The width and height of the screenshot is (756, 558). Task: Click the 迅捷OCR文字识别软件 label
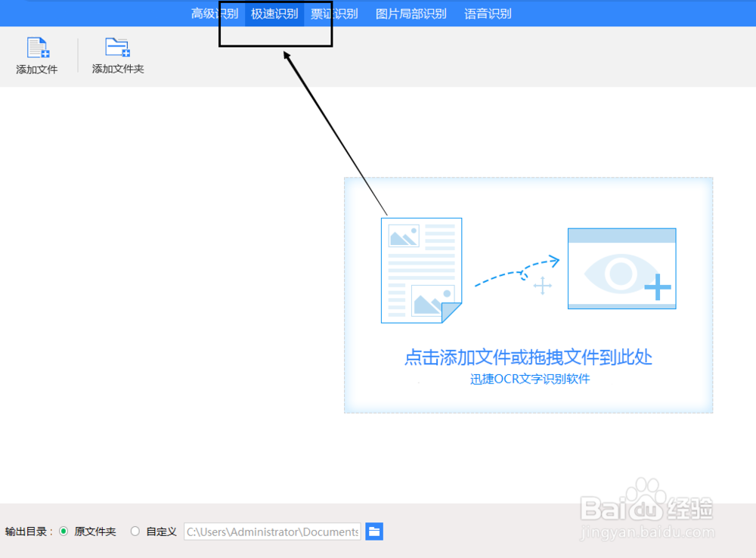528,379
